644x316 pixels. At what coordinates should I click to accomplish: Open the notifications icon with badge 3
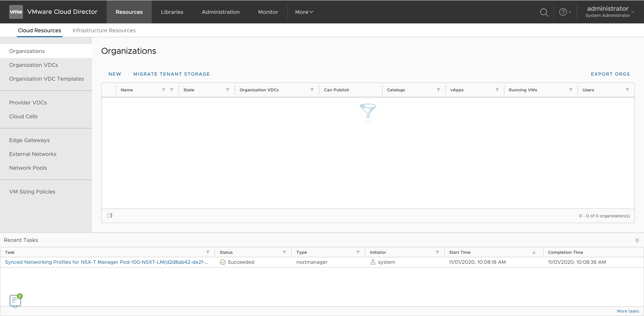[x=15, y=300]
